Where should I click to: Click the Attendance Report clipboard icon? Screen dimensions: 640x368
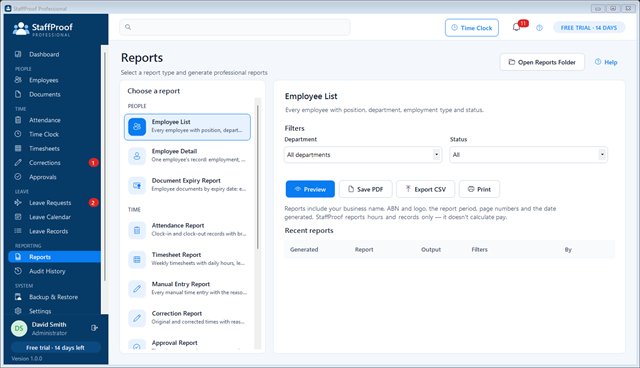pos(137,230)
